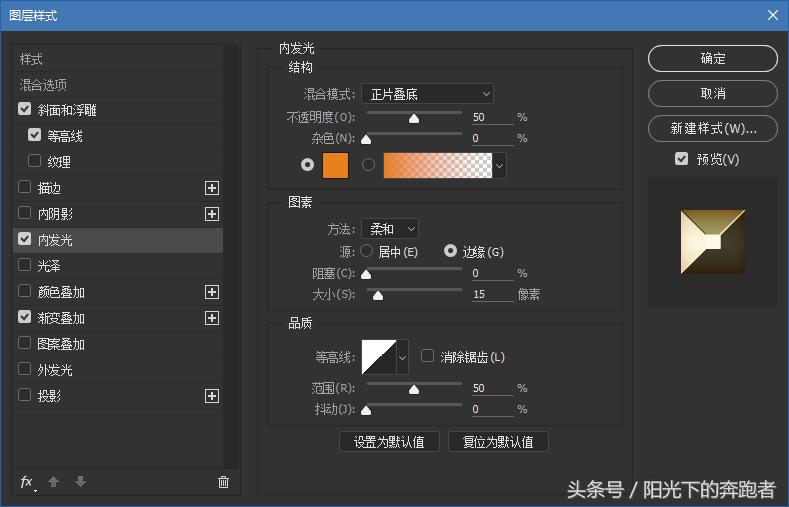Click the plus icon next to 渐变叠加

211,318
